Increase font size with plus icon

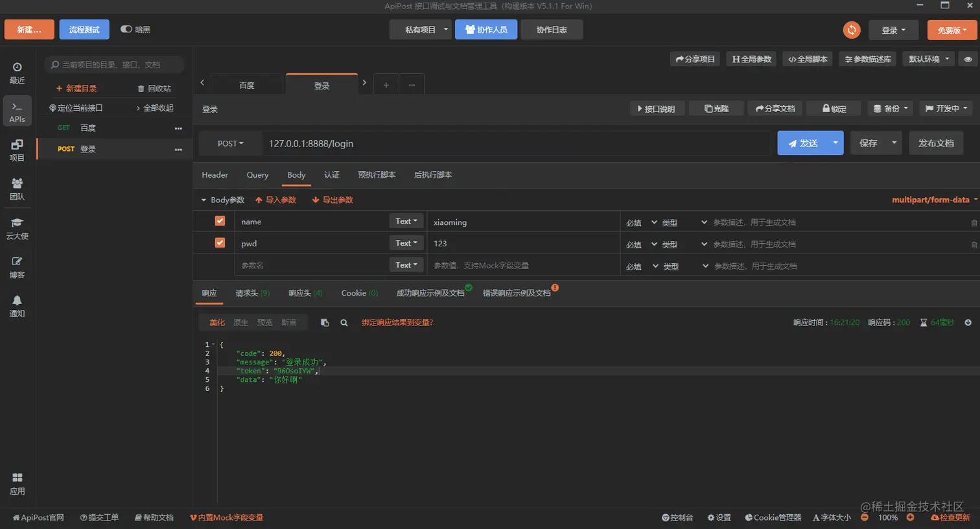pyautogui.click(x=910, y=517)
